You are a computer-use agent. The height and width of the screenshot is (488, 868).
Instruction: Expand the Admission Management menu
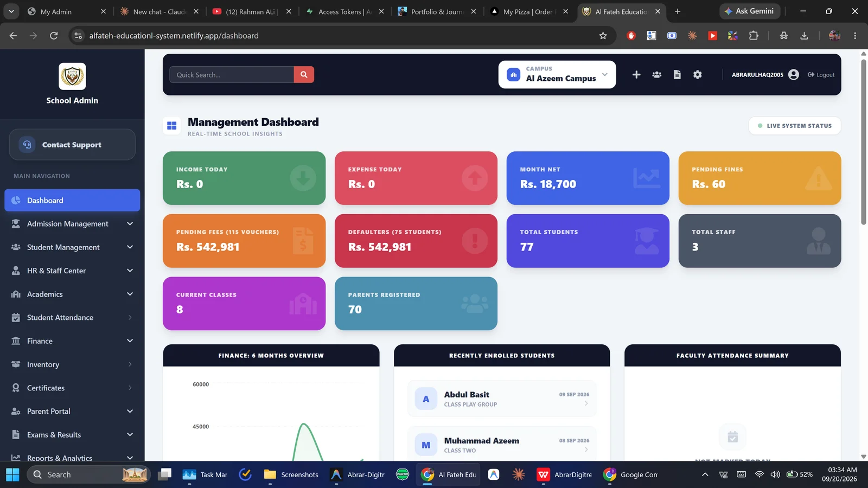click(x=72, y=224)
